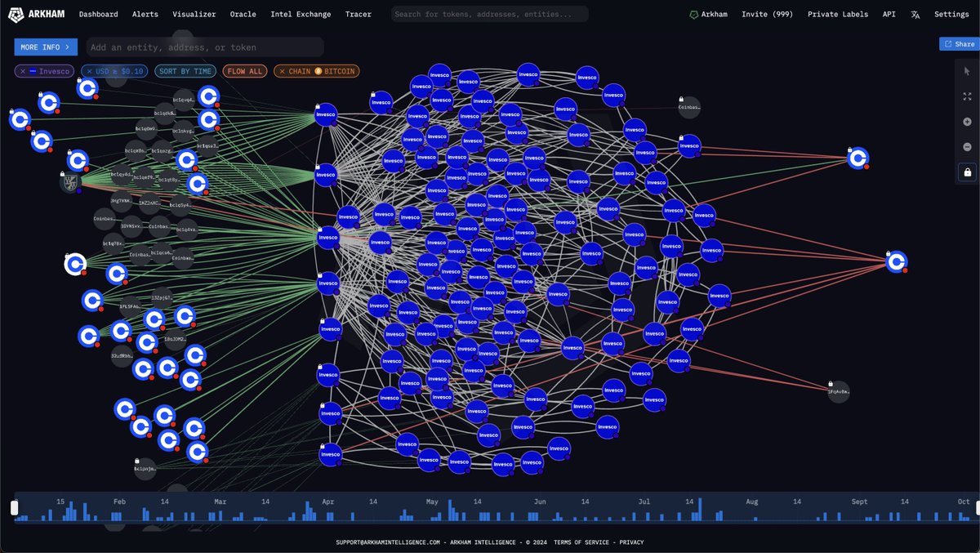The height and width of the screenshot is (553, 980).
Task: Select the bc1qvq4 address node
Action: 184,100
